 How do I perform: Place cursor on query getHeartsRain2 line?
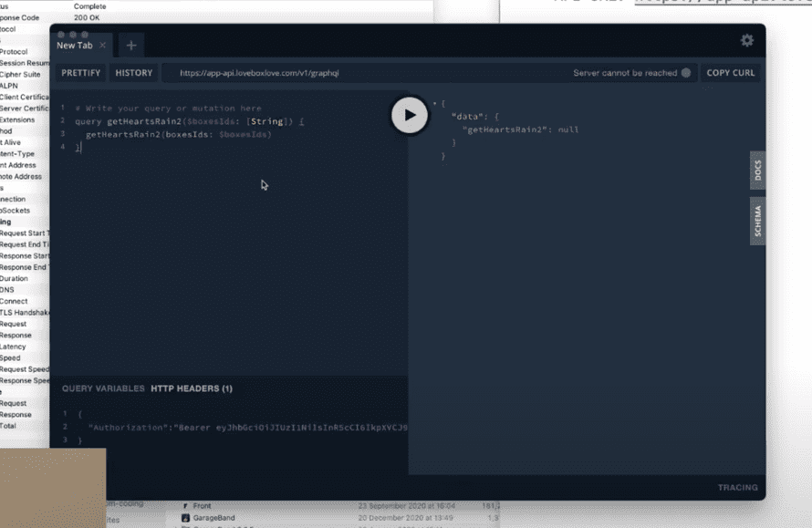click(x=190, y=121)
